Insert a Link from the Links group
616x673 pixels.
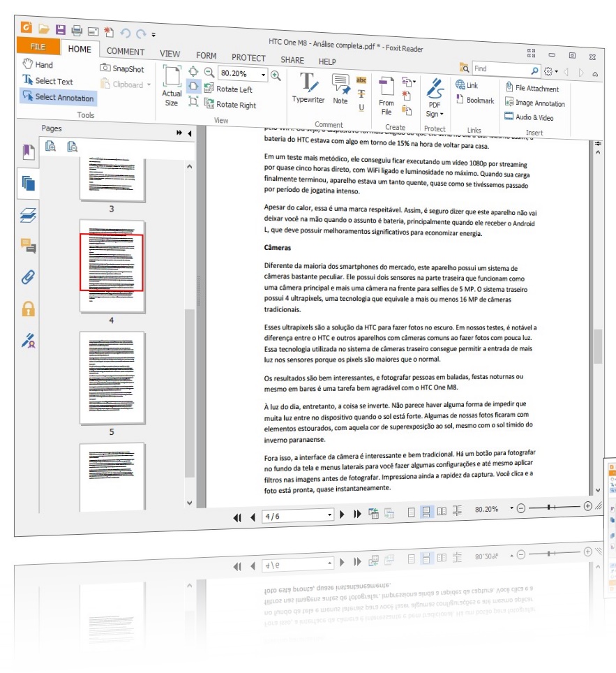click(467, 85)
